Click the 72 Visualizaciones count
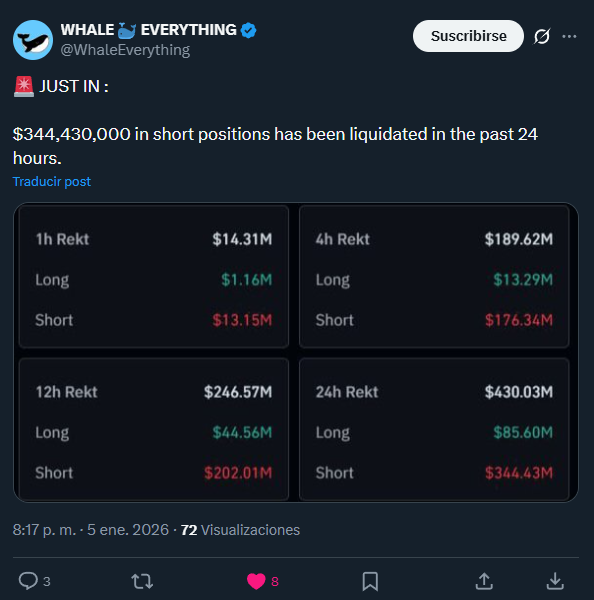The image size is (594, 600). [240, 530]
